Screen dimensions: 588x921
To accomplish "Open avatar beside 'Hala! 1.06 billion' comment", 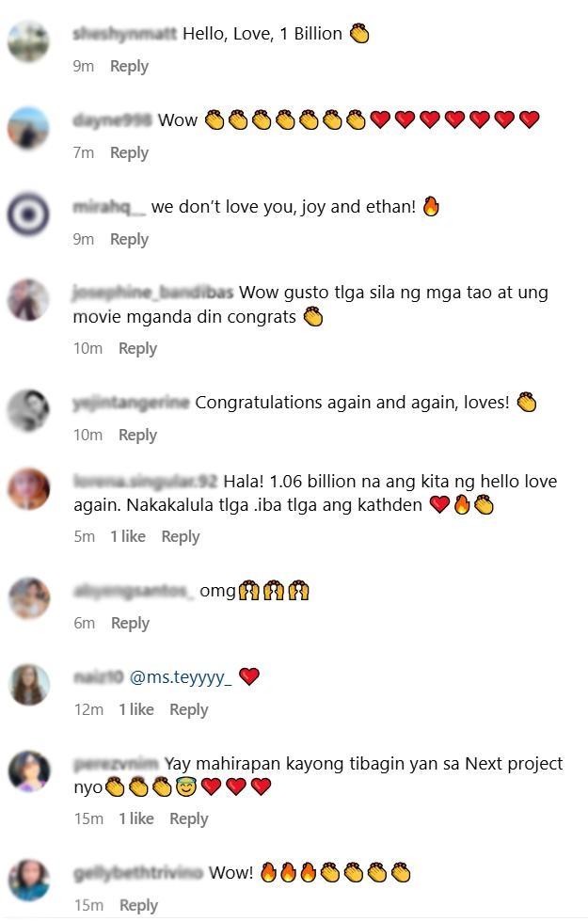I will click(29, 488).
